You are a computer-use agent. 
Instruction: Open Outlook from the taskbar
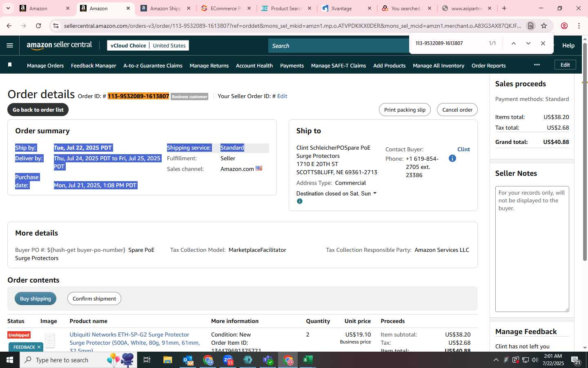(x=188, y=360)
